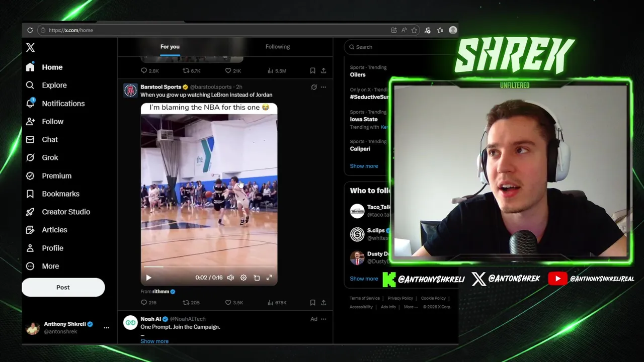Open Terms of Service footer link

pyautogui.click(x=365, y=298)
